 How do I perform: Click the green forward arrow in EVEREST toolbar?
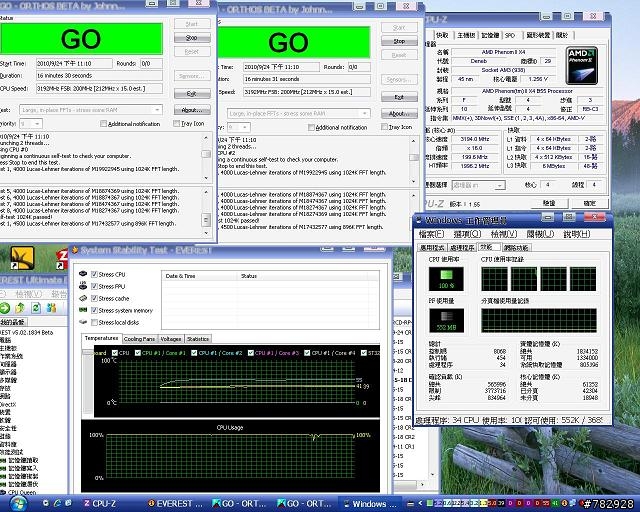coord(4,308)
